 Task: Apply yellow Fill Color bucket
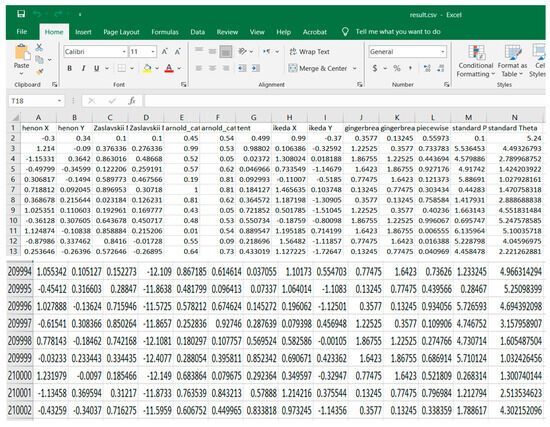[x=147, y=68]
